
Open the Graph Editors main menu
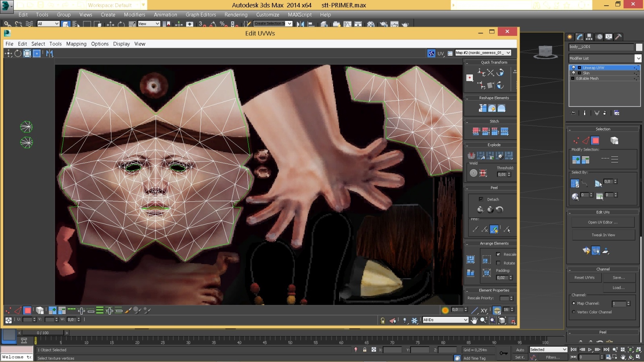pos(201,14)
